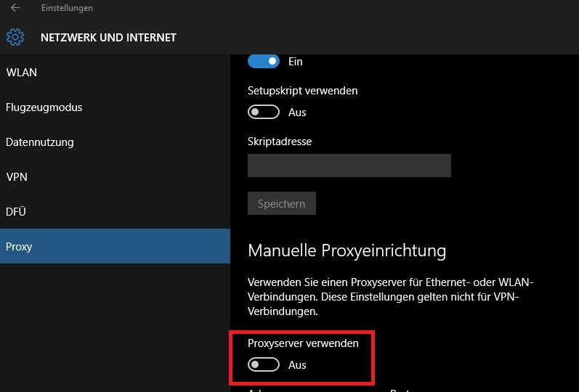Select the Proxy sidebar entry
The width and height of the screenshot is (579, 392).
115,246
